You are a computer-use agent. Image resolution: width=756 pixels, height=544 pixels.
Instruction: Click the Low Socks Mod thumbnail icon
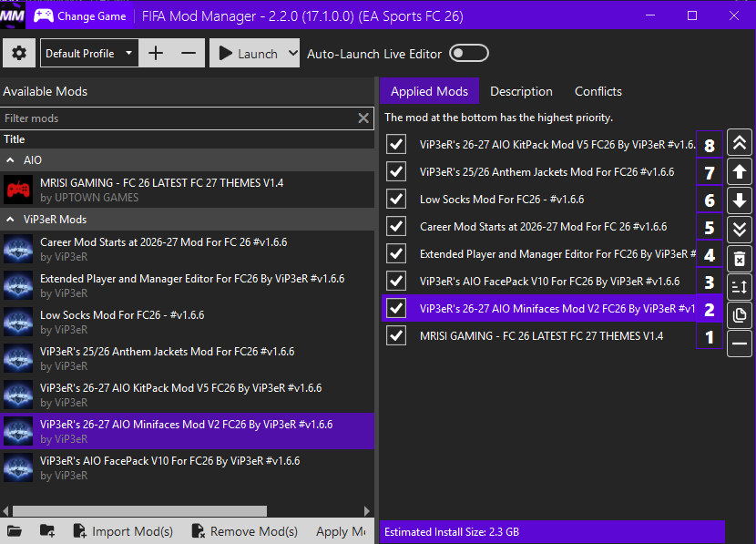click(x=18, y=322)
